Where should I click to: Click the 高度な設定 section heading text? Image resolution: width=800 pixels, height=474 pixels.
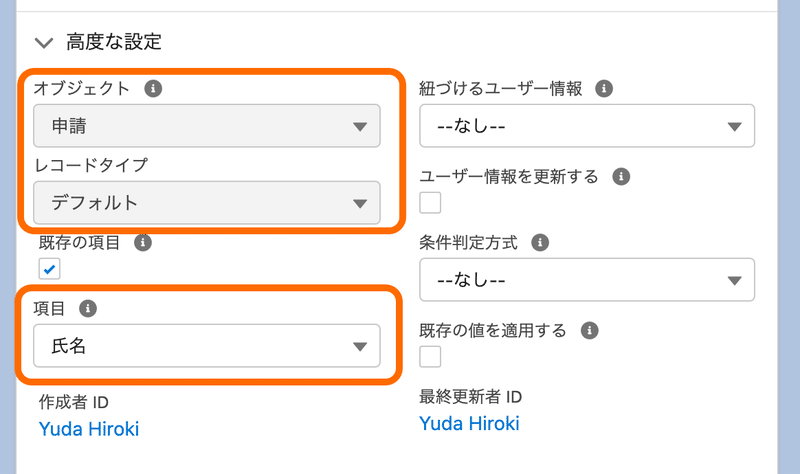click(114, 42)
